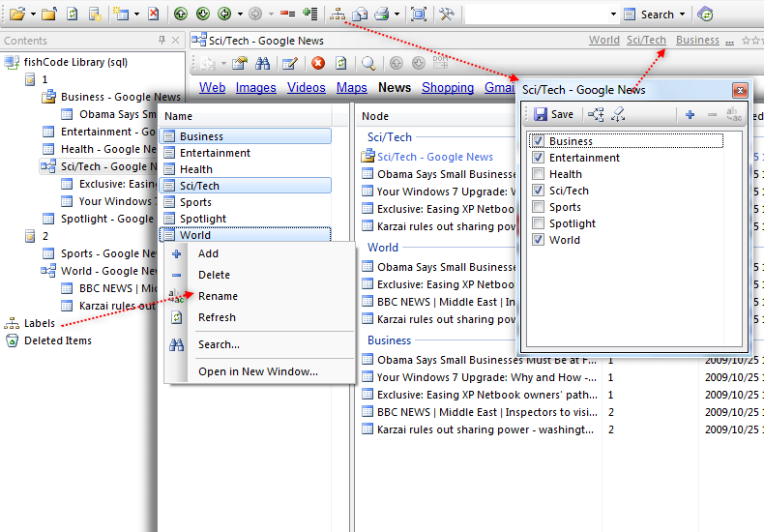Check the Sports label checkbox

[538, 207]
